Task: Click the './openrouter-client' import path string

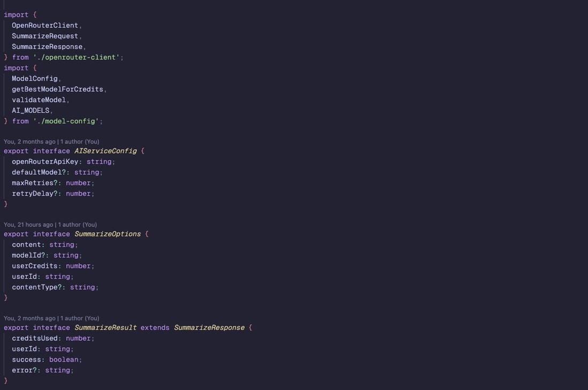Action: point(76,57)
